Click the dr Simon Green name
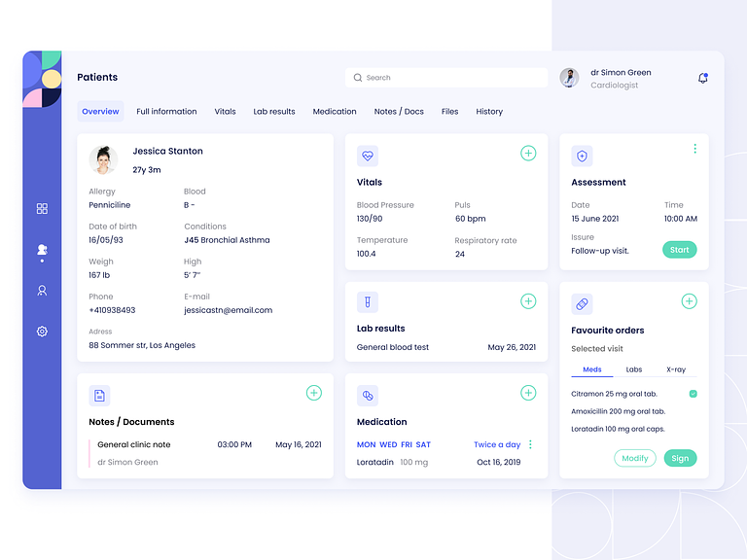The image size is (747, 560). [621, 72]
